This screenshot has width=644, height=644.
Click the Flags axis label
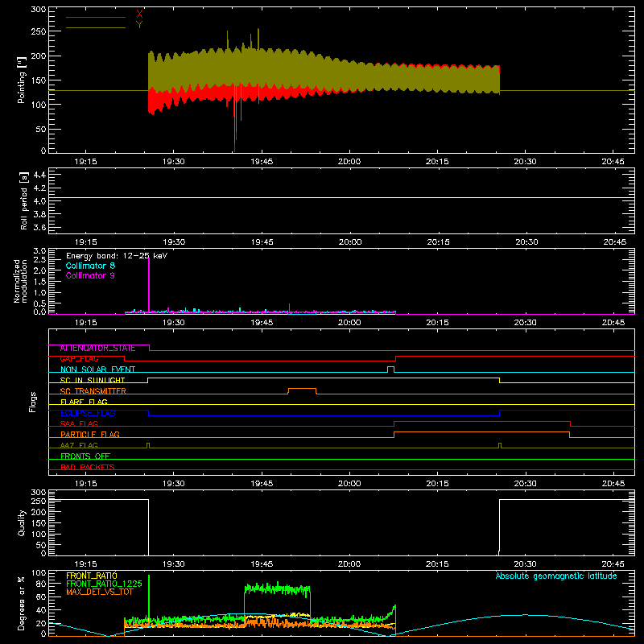(x=32, y=402)
